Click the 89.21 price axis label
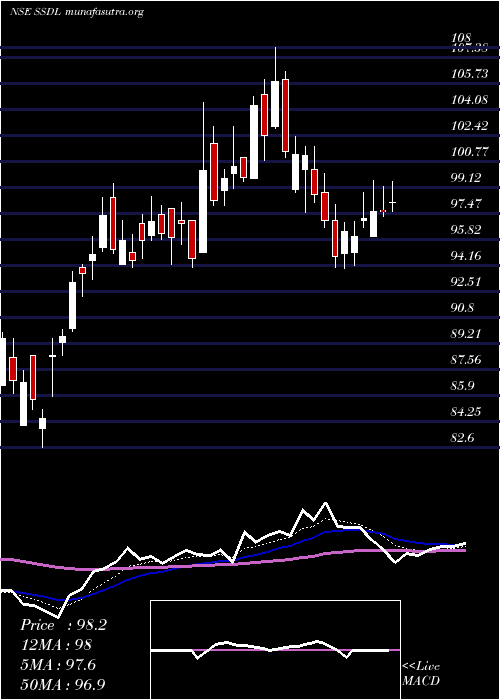Viewport: 500px width, 700px height. 467,333
